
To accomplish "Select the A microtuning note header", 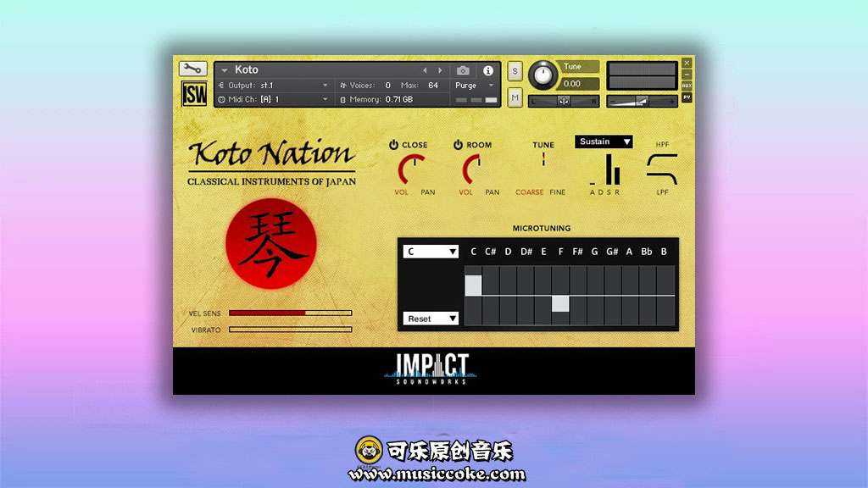I will coord(630,251).
